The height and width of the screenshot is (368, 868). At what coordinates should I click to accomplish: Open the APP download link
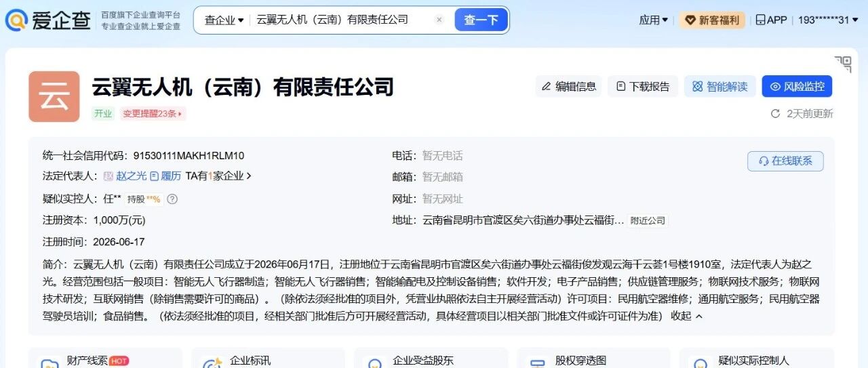tap(771, 20)
